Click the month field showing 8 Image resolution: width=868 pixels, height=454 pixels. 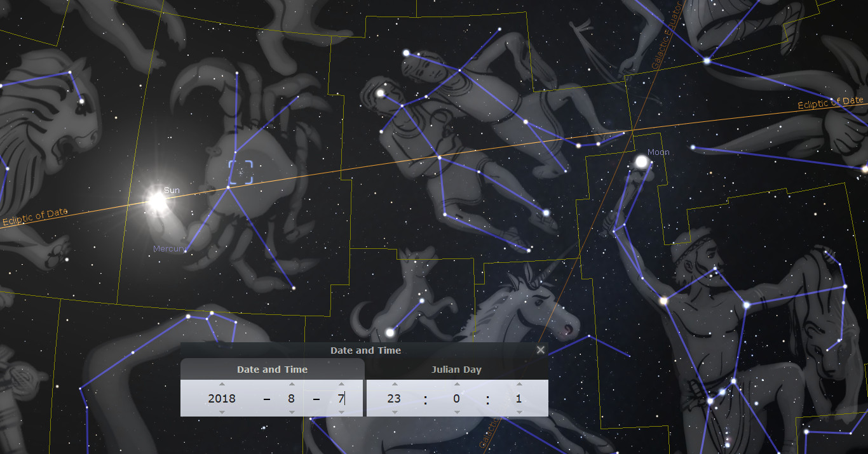[x=292, y=399]
